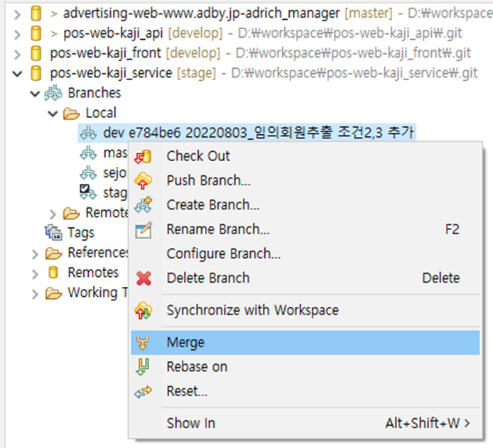Click the References folder icon
The width and height of the screenshot is (493, 448).
(53, 253)
